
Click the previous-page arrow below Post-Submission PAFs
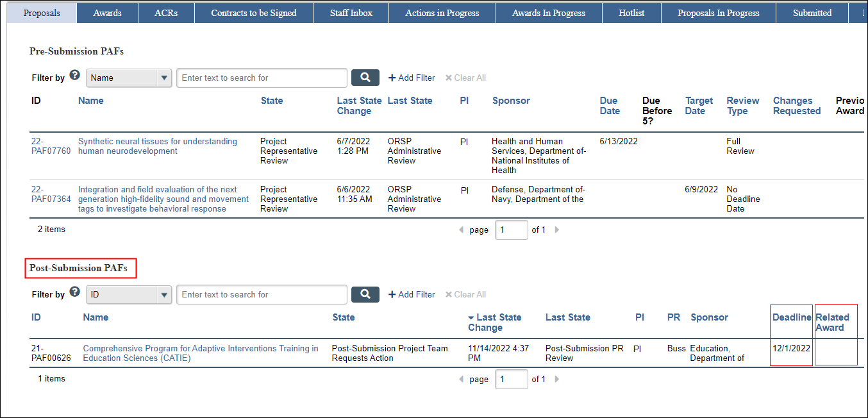pyautogui.click(x=462, y=379)
